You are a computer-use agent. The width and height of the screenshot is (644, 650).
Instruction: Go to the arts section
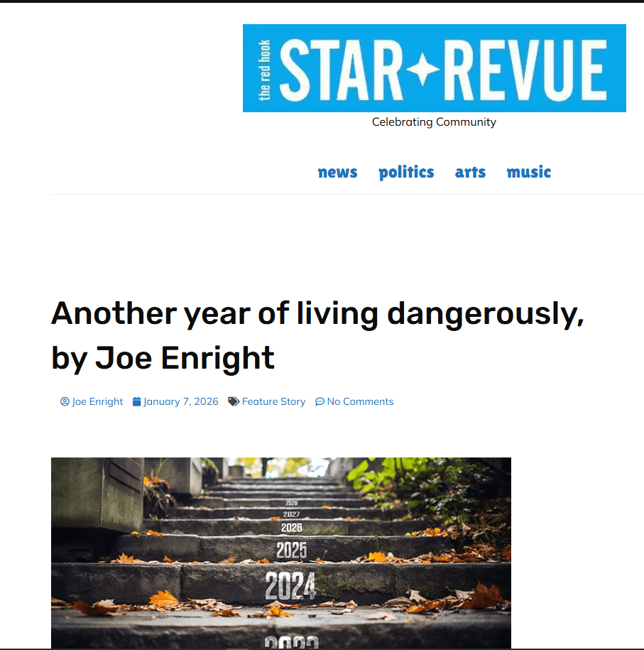point(470,172)
